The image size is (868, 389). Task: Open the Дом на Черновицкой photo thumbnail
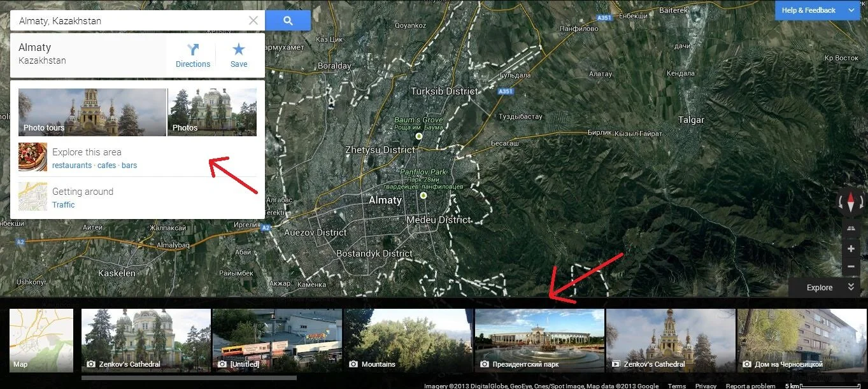click(802, 340)
